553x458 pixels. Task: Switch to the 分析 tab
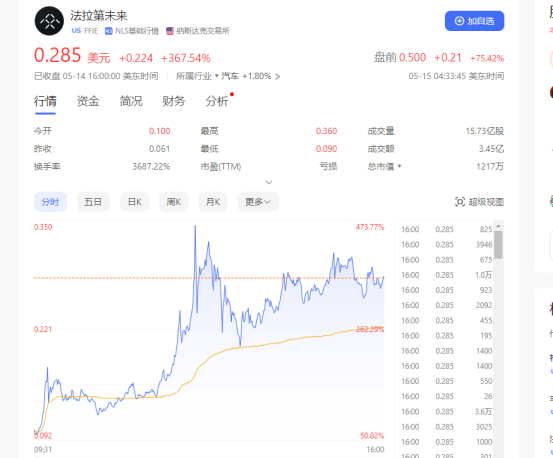tap(217, 101)
